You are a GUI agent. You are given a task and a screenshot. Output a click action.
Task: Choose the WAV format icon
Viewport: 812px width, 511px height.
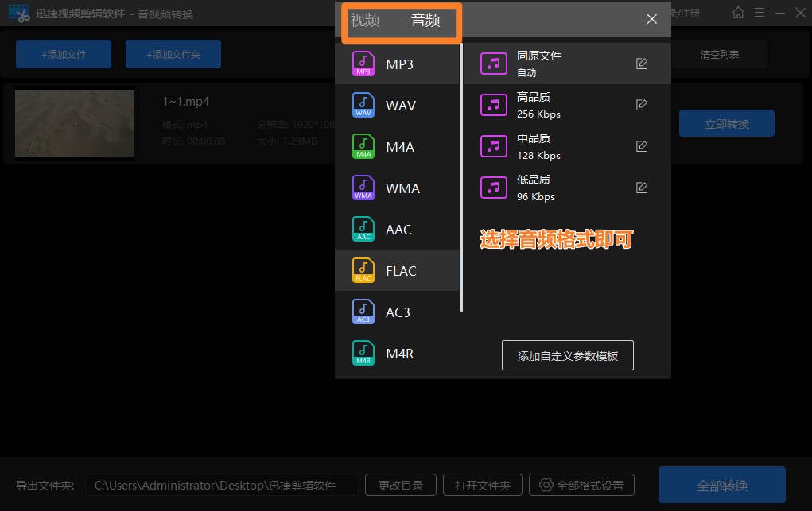click(x=363, y=105)
